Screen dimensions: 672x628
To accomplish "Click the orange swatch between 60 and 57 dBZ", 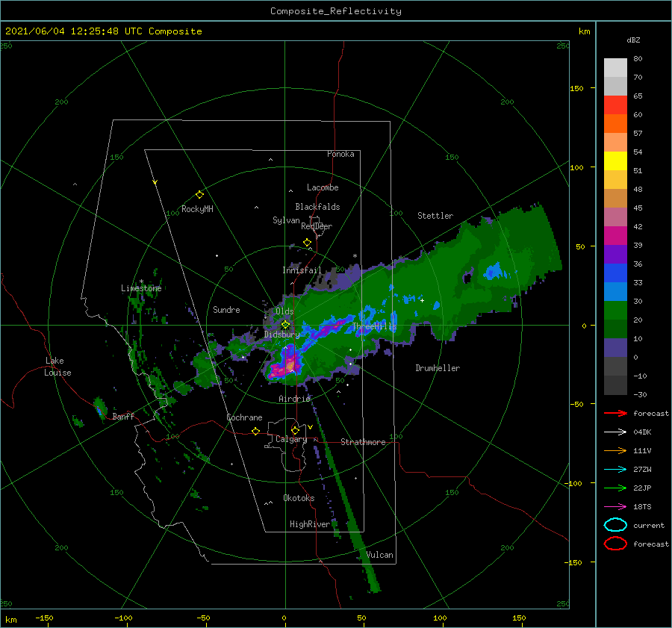I will tap(615, 123).
